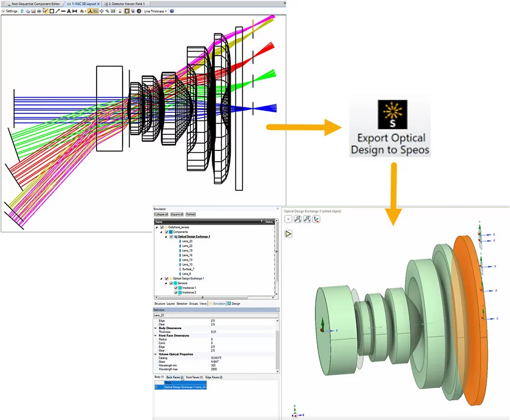Toggle the Irradiance.1 checkbox
Image resolution: width=510 pixels, height=420 pixels.
coord(176,288)
